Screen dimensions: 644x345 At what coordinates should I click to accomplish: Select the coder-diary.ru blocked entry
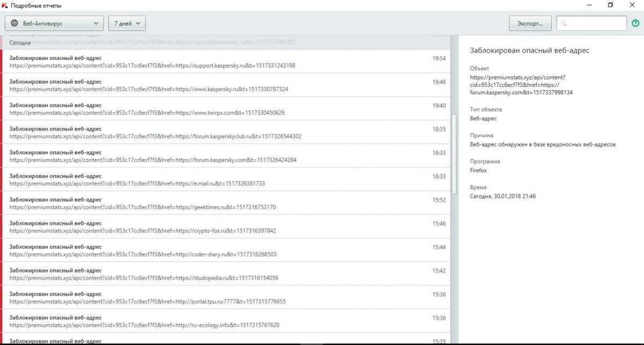click(x=225, y=250)
